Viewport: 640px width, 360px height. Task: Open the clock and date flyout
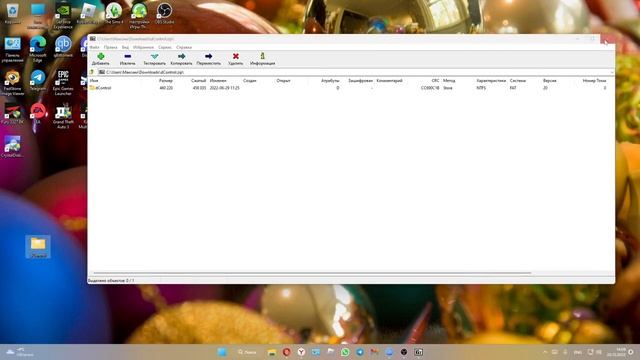point(616,352)
